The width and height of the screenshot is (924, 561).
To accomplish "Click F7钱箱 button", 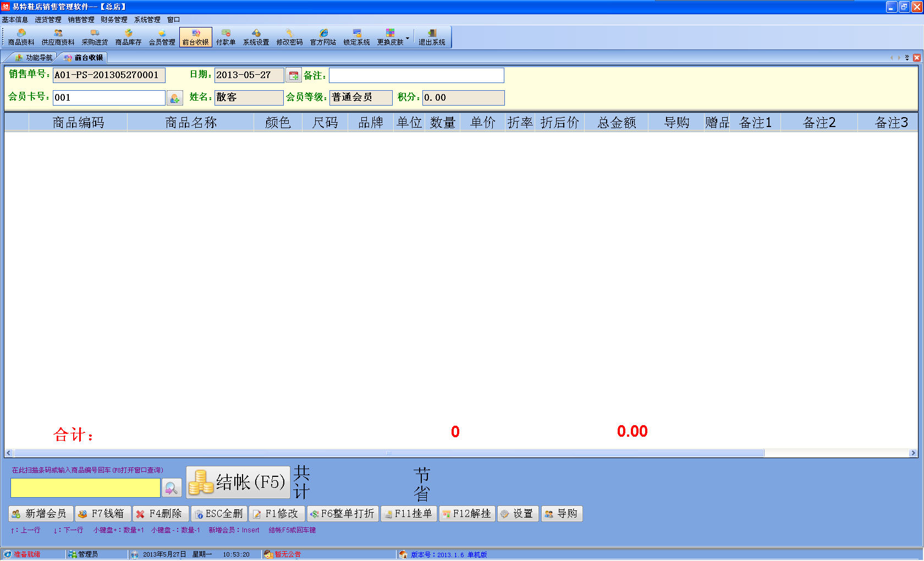I will pos(103,514).
